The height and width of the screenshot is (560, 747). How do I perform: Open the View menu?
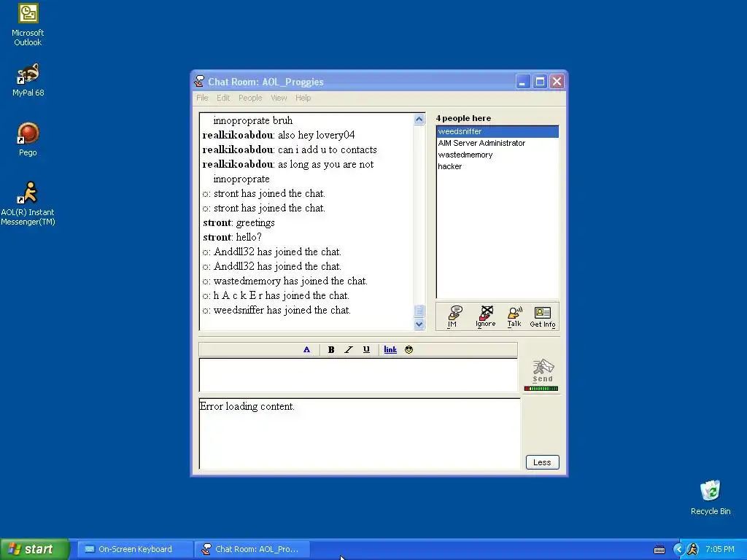tap(279, 98)
